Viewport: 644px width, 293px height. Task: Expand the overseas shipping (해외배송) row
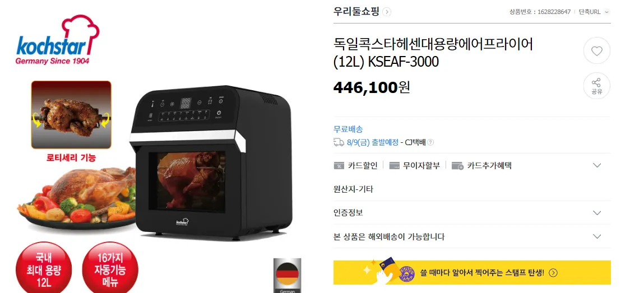597,237
